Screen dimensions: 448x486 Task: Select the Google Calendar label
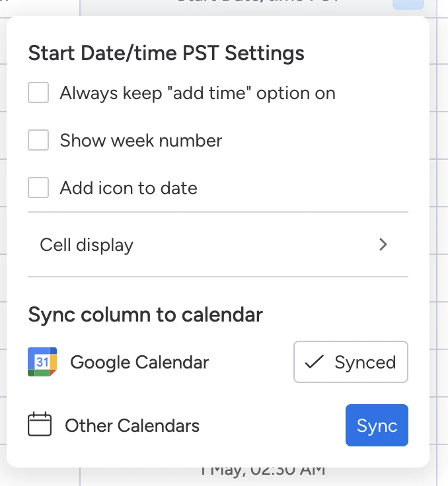[x=139, y=363]
